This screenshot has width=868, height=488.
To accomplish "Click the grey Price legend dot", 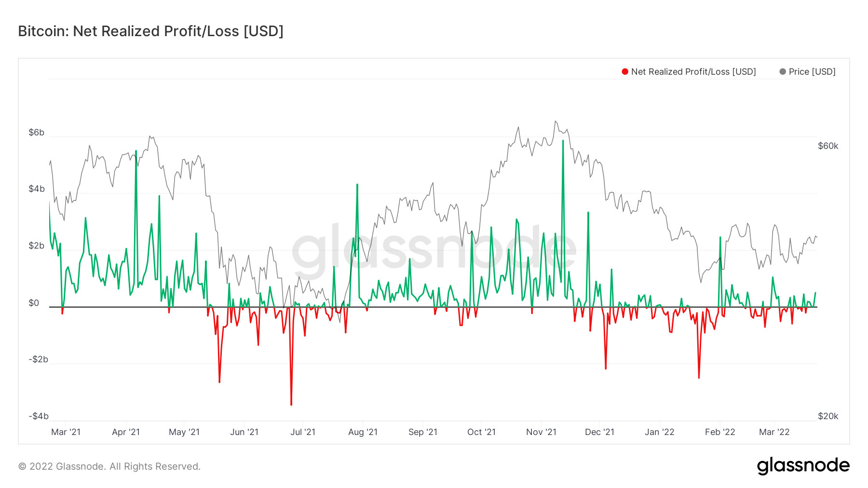I will coord(783,72).
